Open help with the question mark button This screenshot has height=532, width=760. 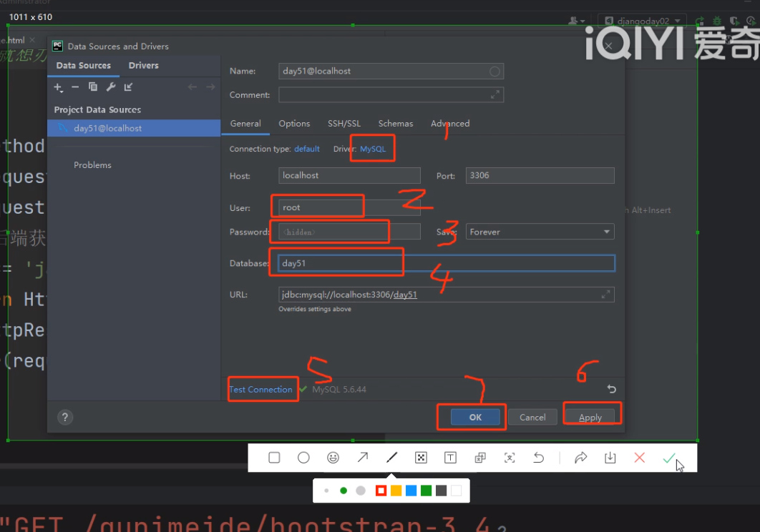coord(65,417)
